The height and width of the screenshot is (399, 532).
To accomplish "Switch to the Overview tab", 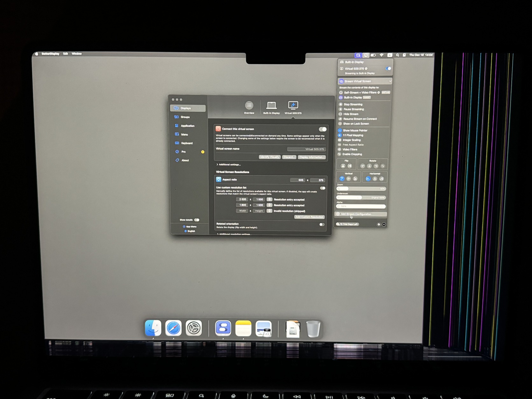I will coord(249,108).
